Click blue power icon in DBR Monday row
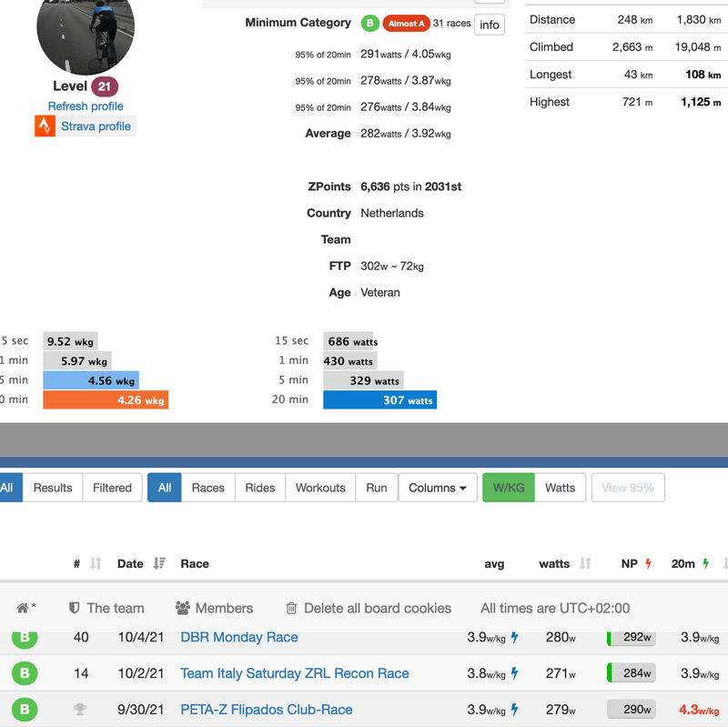The width and height of the screenshot is (728, 727). [x=514, y=638]
